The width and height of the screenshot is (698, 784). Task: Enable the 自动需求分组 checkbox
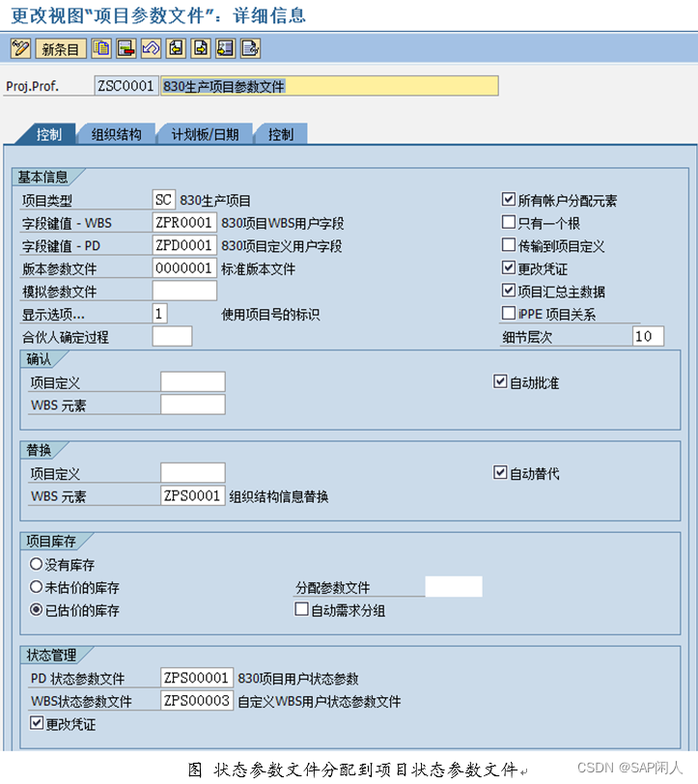click(x=301, y=609)
